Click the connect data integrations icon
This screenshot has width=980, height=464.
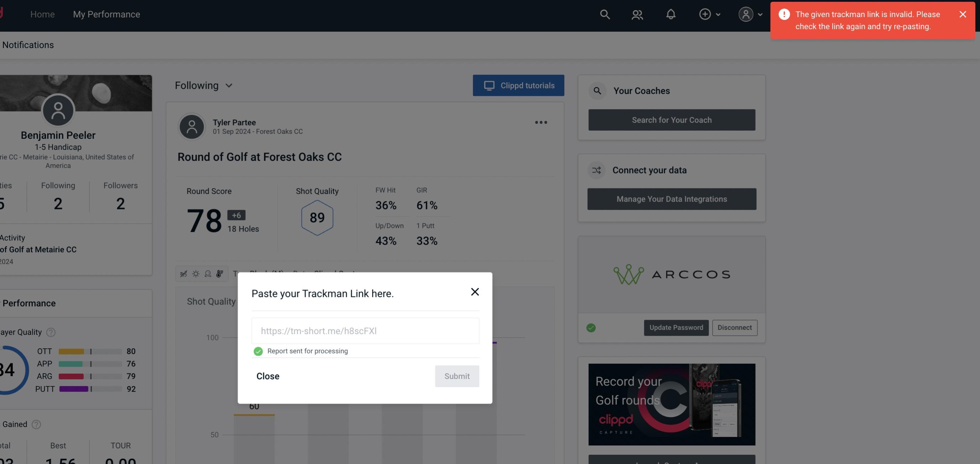[597, 170]
